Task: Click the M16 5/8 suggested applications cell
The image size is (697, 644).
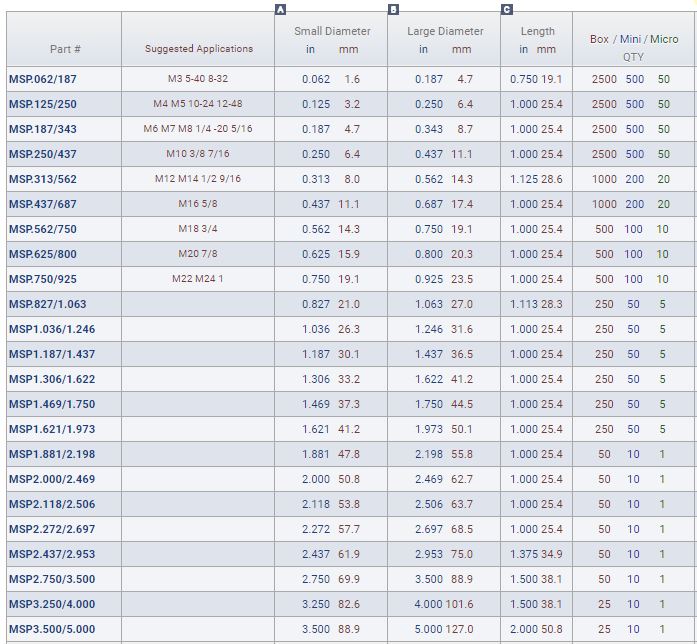Action: pyautogui.click(x=198, y=204)
